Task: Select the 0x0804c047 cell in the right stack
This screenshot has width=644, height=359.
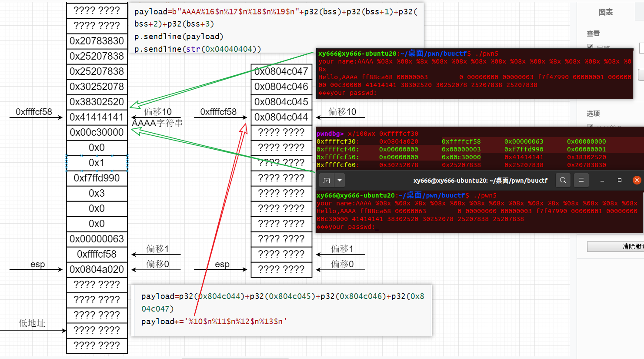Action: tap(281, 71)
